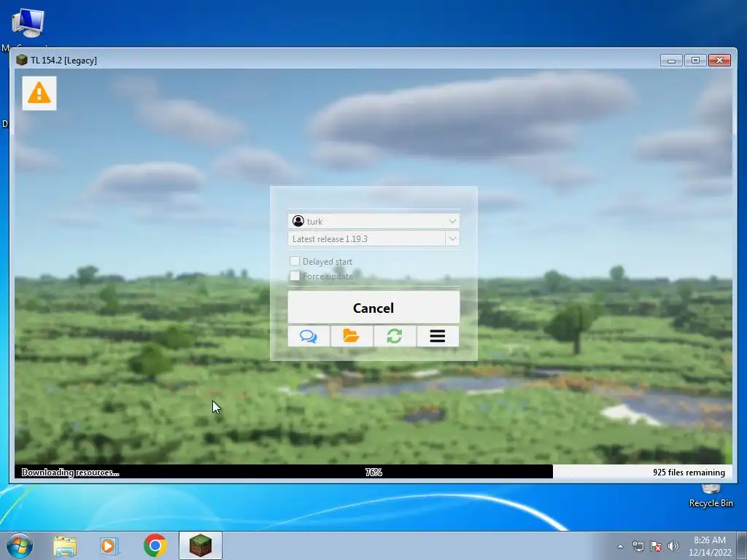
Task: Open the chat bubbles support button
Action: [309, 336]
